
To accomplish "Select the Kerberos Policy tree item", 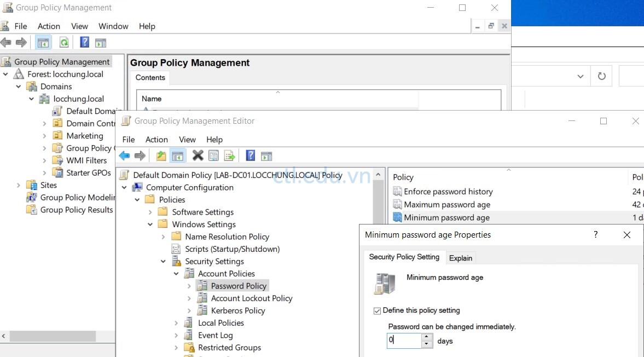I will pyautogui.click(x=238, y=310).
